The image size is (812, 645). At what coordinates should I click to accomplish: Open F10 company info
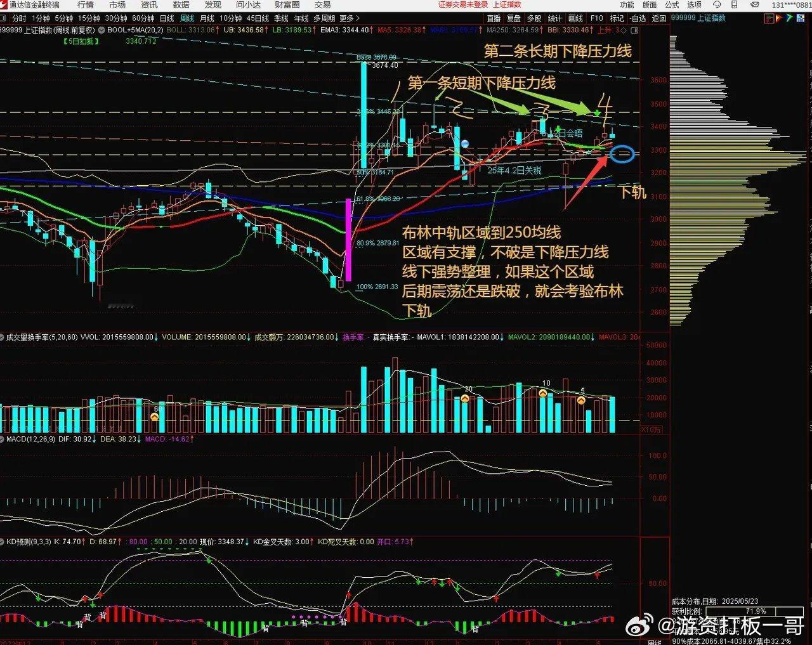[597, 18]
